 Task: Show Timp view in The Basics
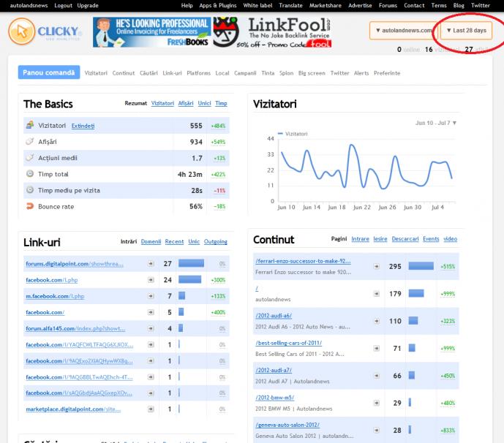[221, 103]
